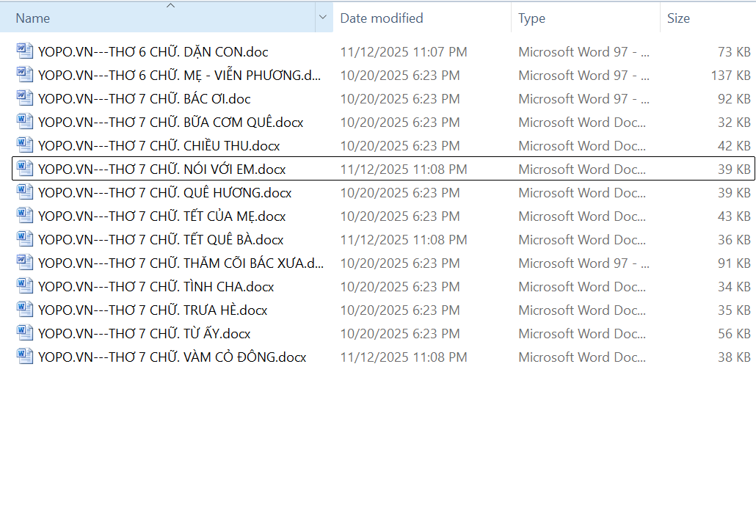Click the TRƯA HÈ.docx file entry
Image resolution: width=756 pixels, height=532 pixels.
pyautogui.click(x=153, y=310)
